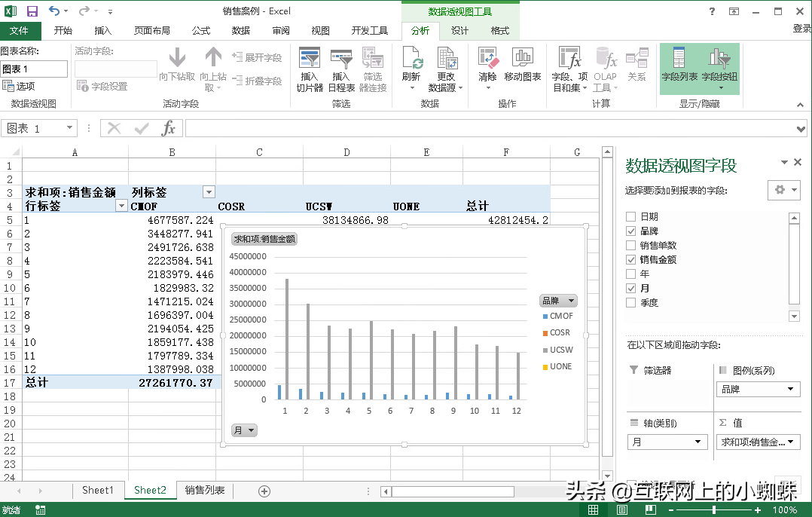Switch to the Sheet1 worksheet tab

point(98,490)
